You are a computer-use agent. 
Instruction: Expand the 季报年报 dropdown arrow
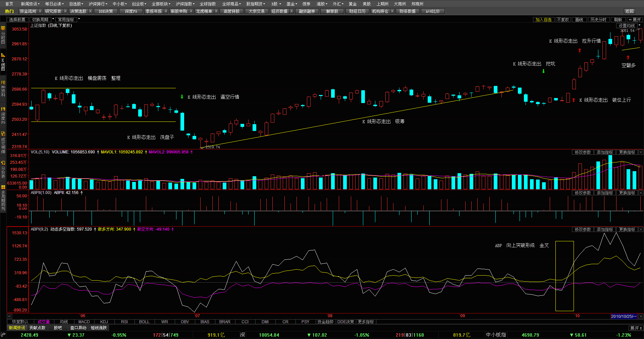[166, 11]
